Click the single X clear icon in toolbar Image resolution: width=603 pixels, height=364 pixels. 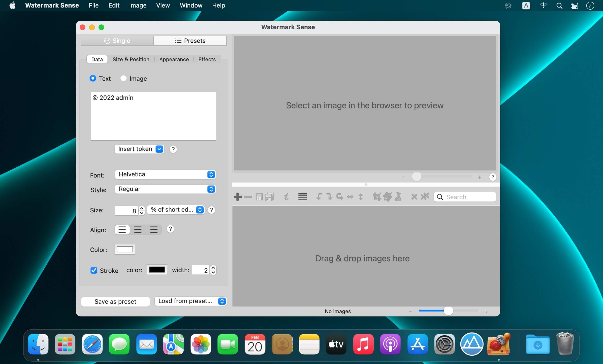pyautogui.click(x=414, y=197)
